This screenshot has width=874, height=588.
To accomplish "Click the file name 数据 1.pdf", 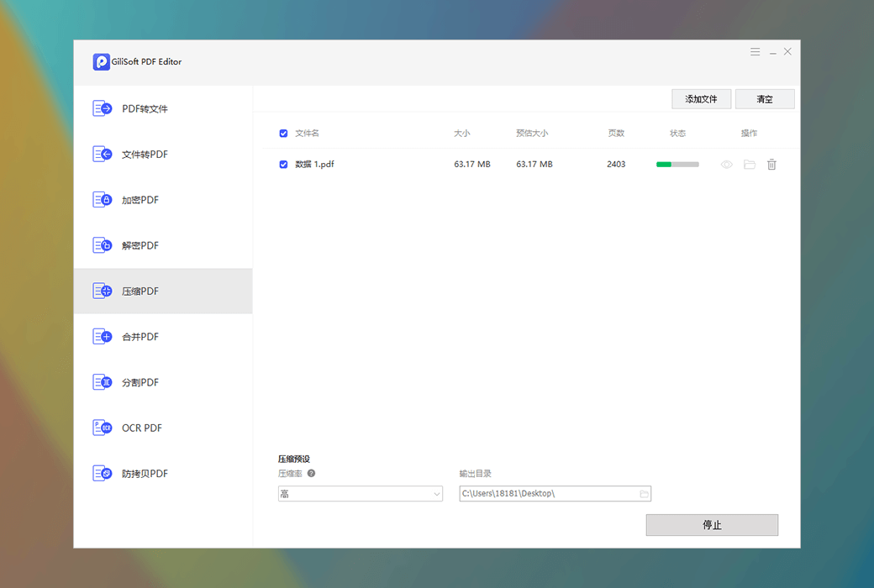I will (315, 165).
